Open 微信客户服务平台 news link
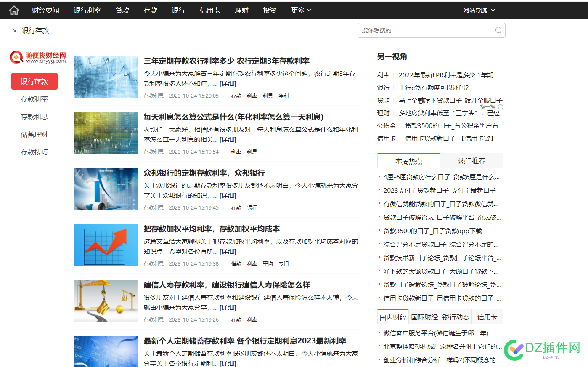 pos(436,333)
